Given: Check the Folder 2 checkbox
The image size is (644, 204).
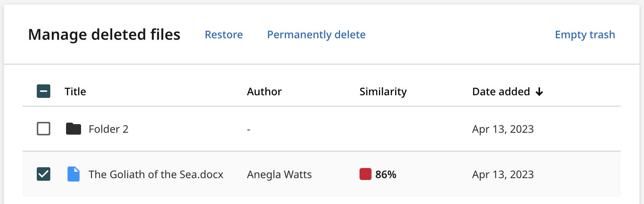Looking at the screenshot, I should click(44, 129).
